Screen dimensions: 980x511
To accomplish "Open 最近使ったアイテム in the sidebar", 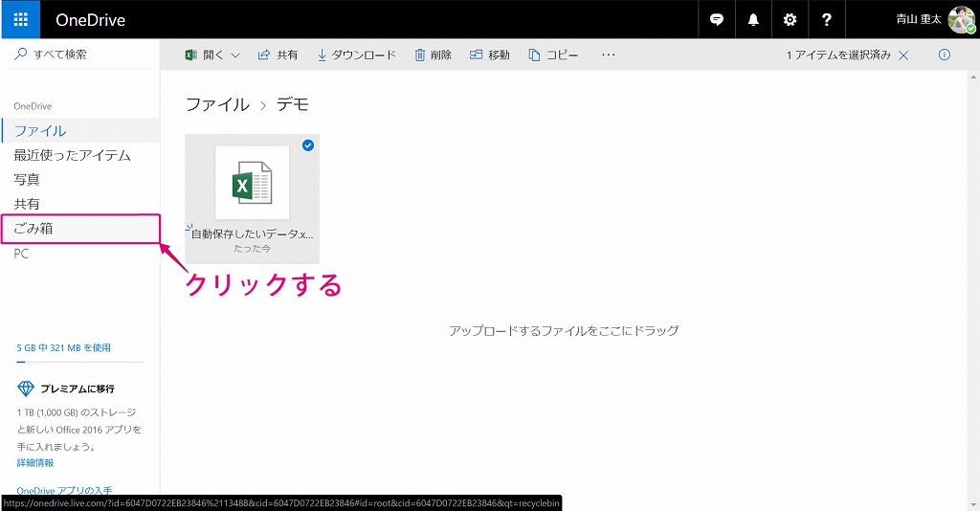I will pyautogui.click(x=72, y=155).
